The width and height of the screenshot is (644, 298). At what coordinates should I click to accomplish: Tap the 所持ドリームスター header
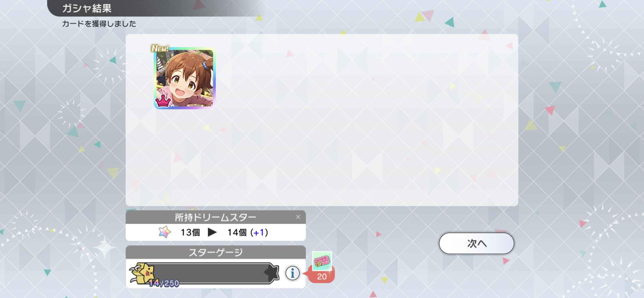216,217
